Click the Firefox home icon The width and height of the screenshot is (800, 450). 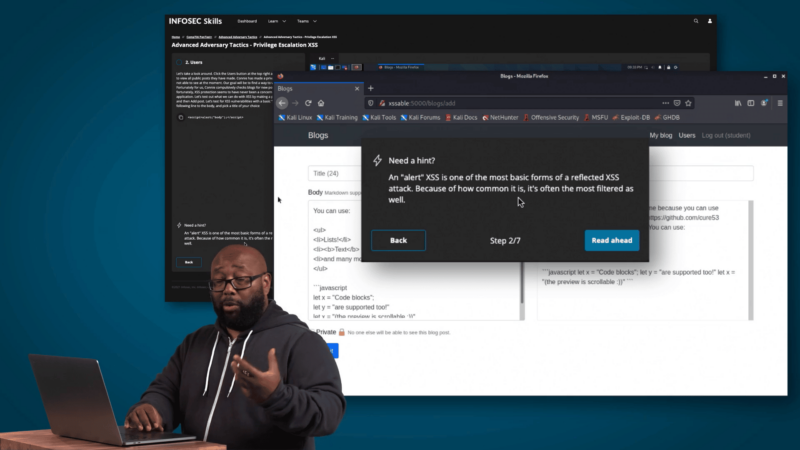tap(320, 103)
